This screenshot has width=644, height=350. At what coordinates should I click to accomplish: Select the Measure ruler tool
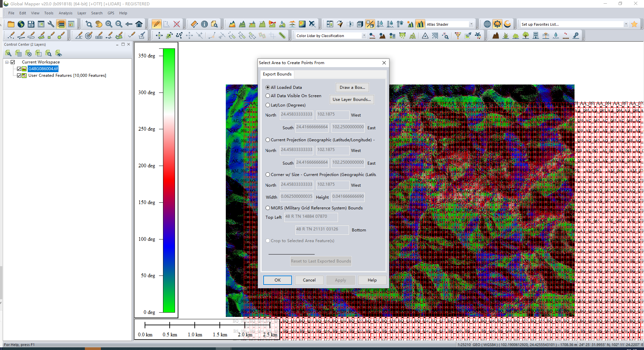tap(194, 24)
